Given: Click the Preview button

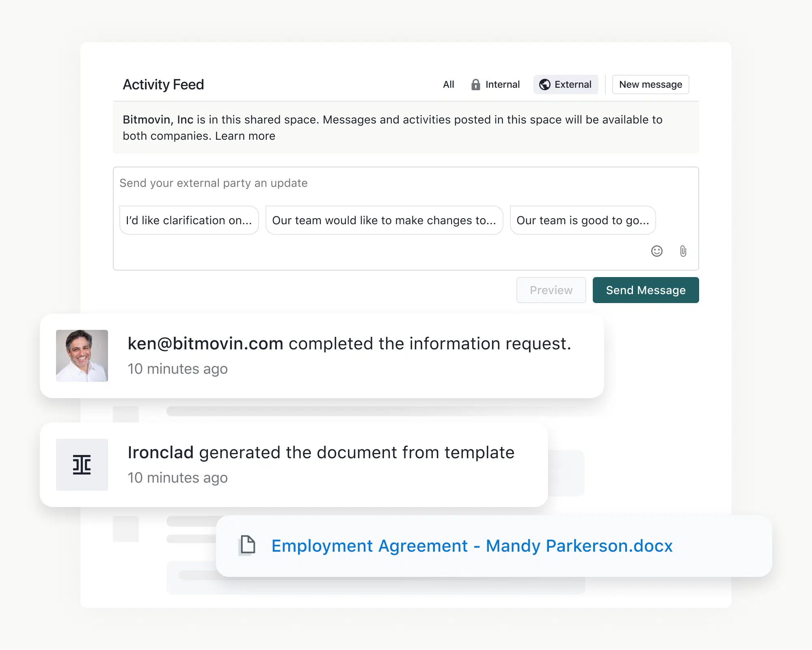Looking at the screenshot, I should (551, 290).
